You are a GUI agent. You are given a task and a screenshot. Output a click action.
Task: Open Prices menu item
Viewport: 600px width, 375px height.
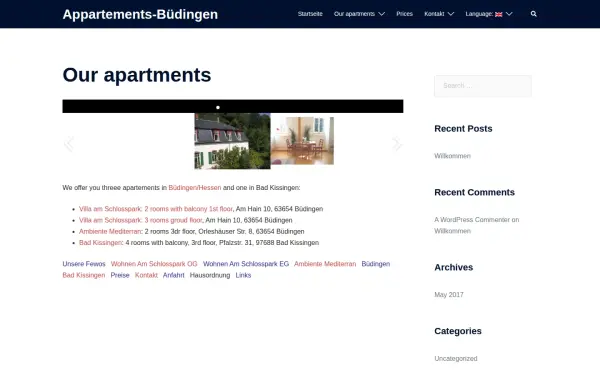[404, 14]
